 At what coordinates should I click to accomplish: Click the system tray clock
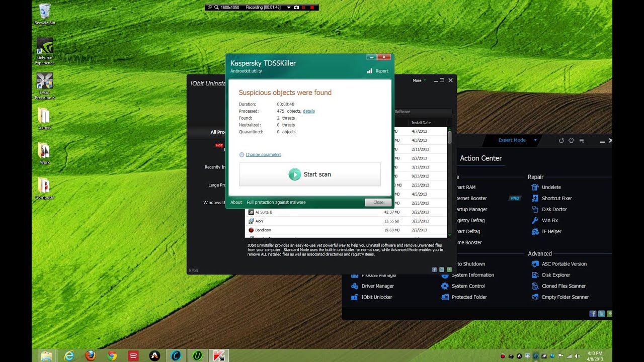[x=595, y=356]
